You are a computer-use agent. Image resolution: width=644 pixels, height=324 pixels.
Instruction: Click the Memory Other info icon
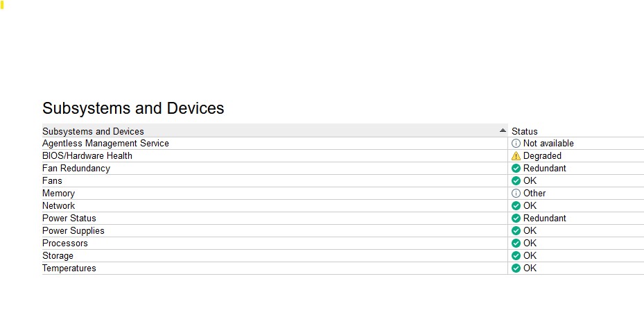[x=516, y=194]
